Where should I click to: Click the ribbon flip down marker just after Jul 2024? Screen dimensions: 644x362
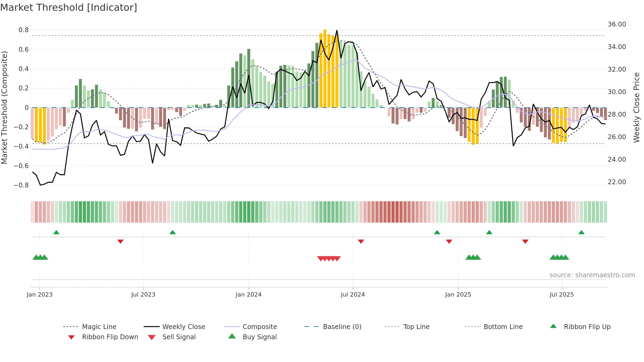pos(361,242)
